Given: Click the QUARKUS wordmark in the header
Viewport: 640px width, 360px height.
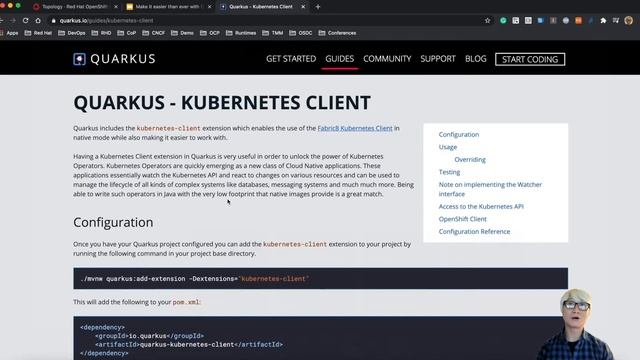Looking at the screenshot, I should coord(123,59).
